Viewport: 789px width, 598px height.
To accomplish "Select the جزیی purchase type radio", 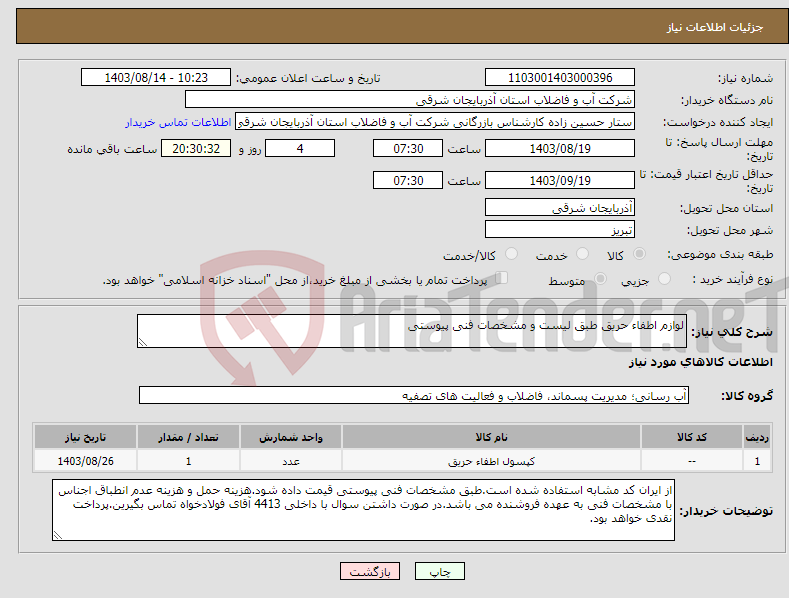I will [x=664, y=278].
